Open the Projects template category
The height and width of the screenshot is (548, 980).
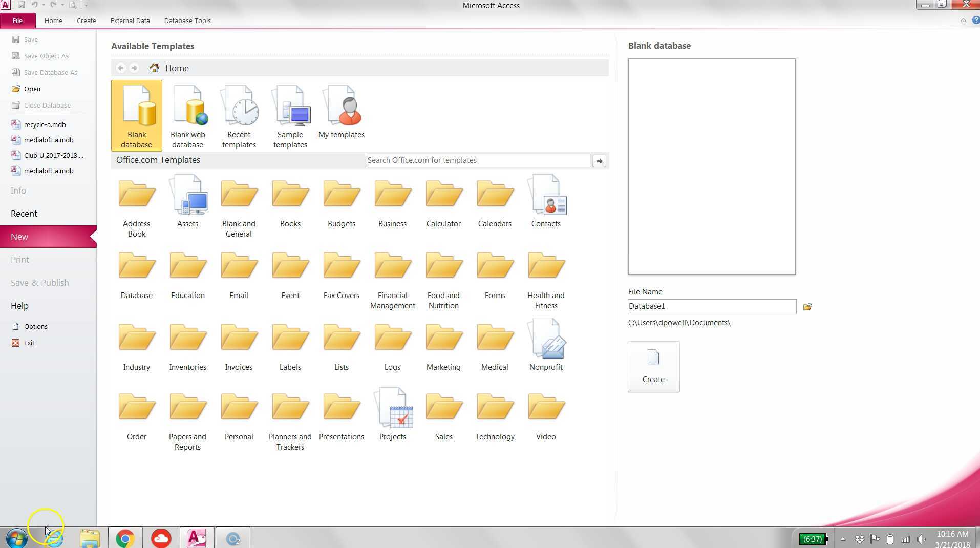coord(392,415)
